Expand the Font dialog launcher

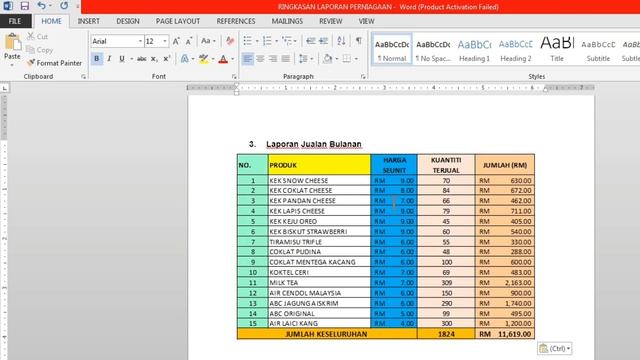click(234, 76)
